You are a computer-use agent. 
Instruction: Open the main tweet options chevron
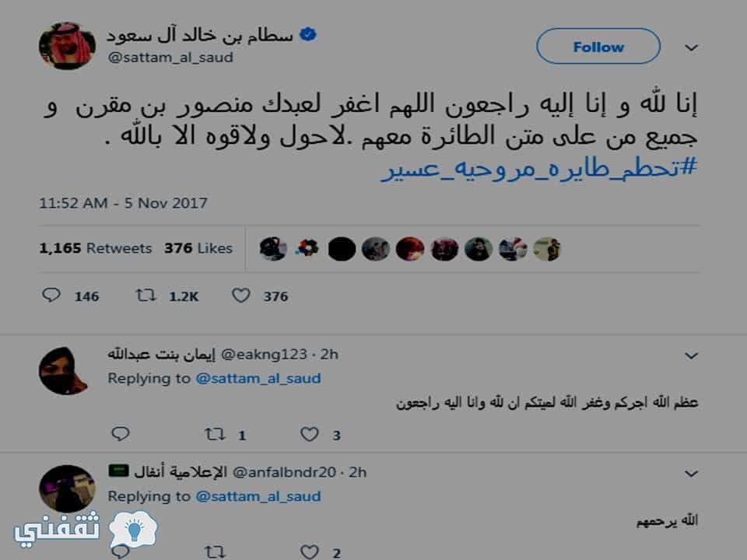coord(691,47)
